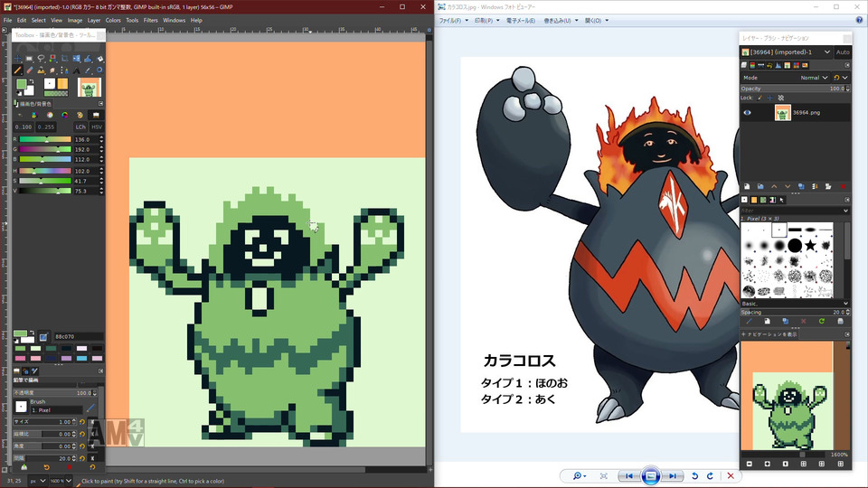Hide the 36964.png layer eye icon
Image resolution: width=868 pixels, height=488 pixels.
[748, 112]
